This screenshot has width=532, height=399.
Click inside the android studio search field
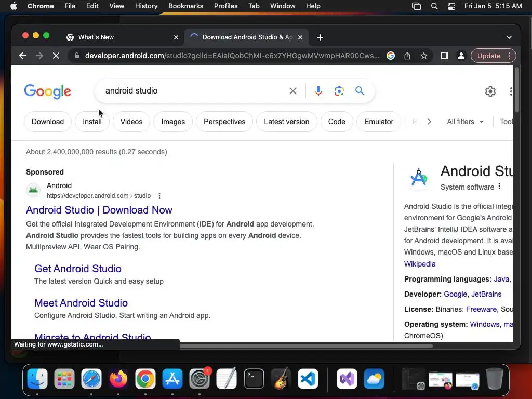pos(193,91)
